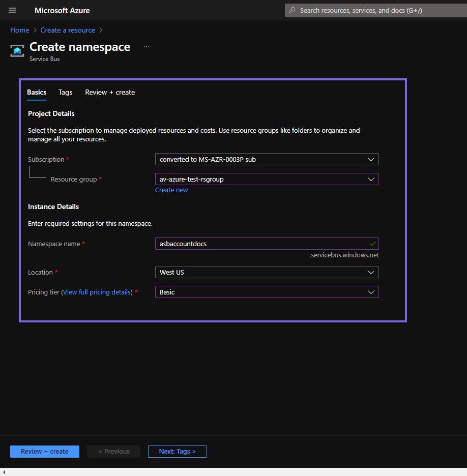Click Create new resource group link
Viewport: 467px width, 476px height.
(x=171, y=190)
